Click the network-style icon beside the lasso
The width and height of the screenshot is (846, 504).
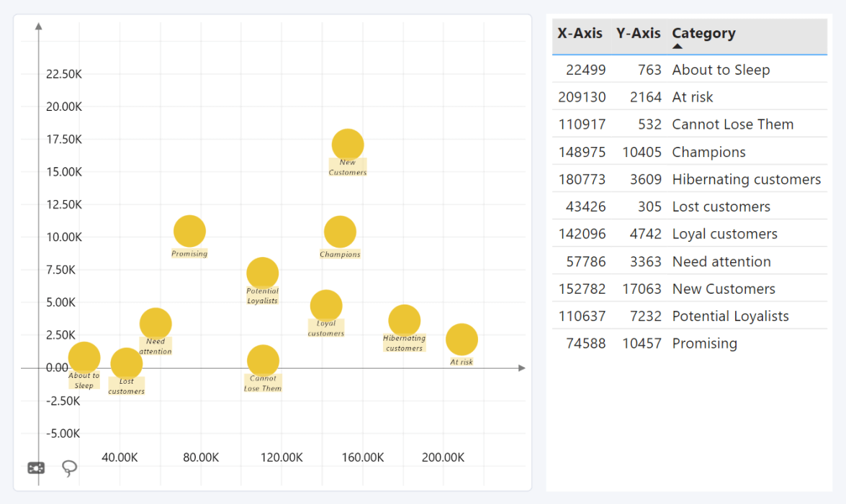pyautogui.click(x=36, y=468)
